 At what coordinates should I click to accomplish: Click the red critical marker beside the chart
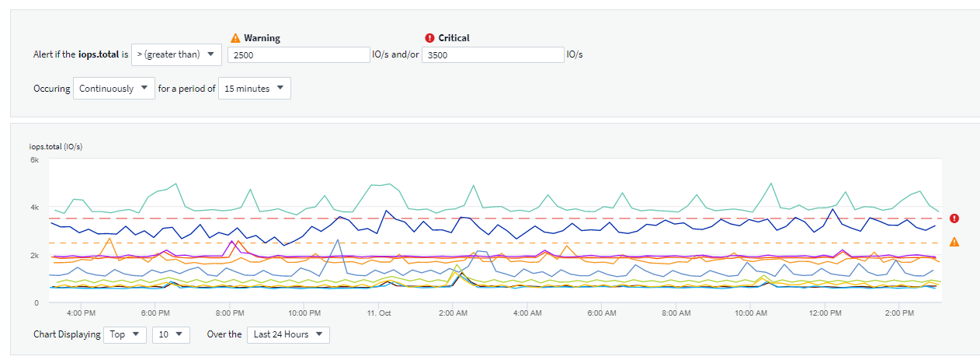(x=954, y=218)
